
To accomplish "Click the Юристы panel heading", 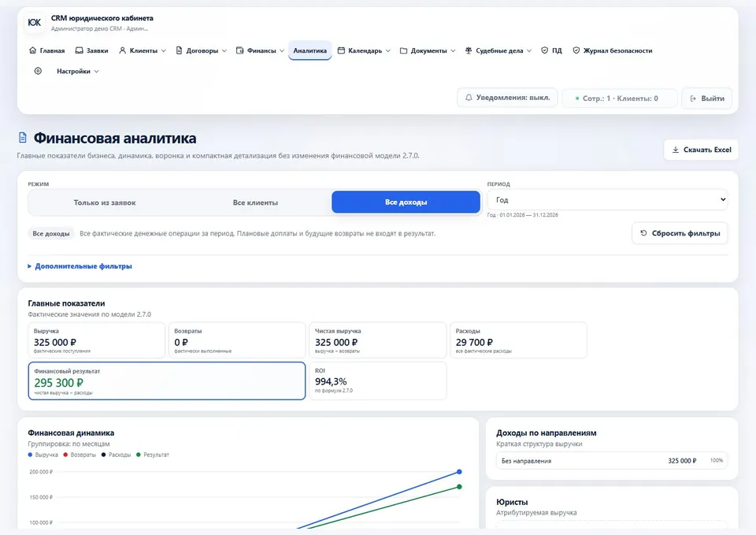I will 512,502.
